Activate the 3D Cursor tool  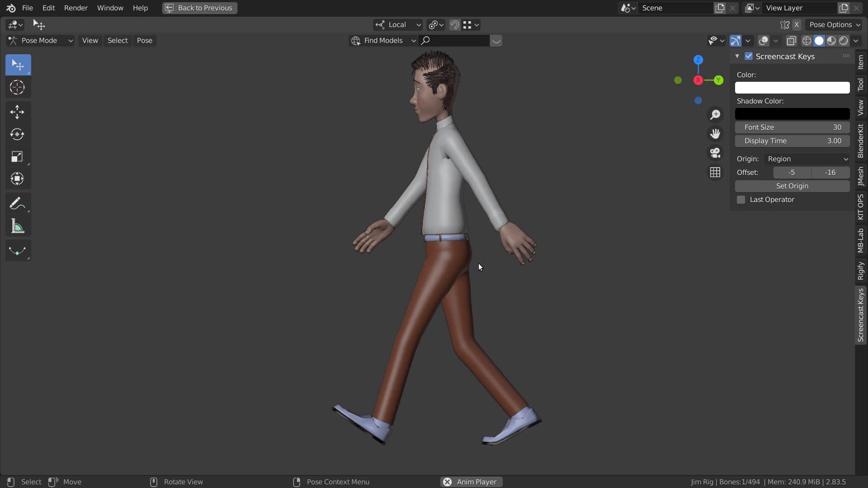tap(17, 87)
